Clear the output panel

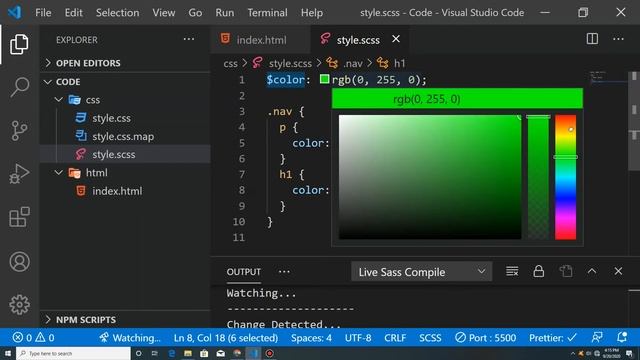click(x=512, y=271)
